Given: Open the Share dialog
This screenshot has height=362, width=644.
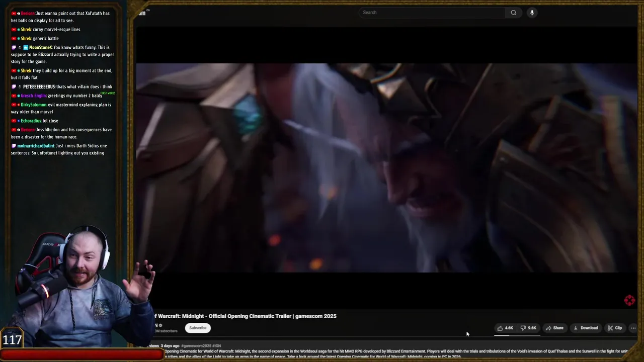Looking at the screenshot, I should (554, 328).
